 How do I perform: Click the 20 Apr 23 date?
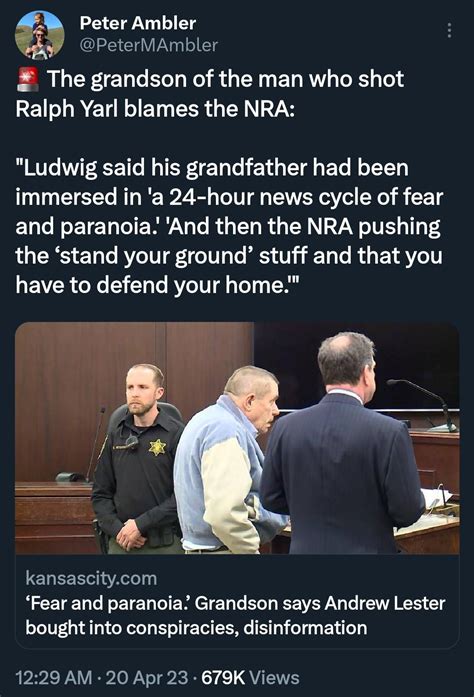tap(147, 678)
